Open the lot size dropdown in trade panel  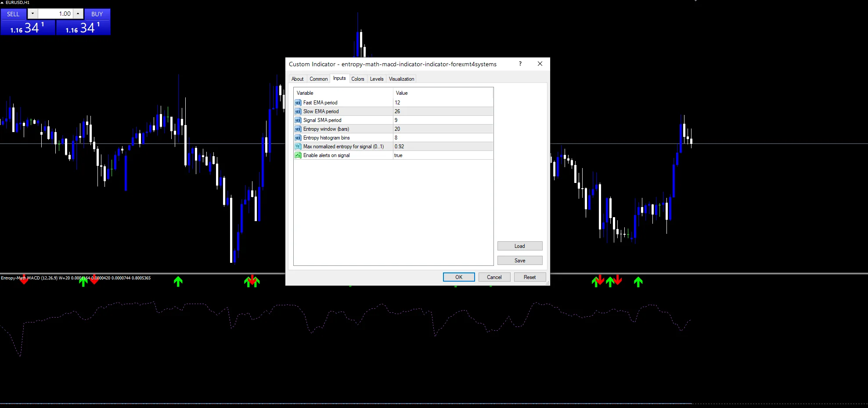(x=32, y=14)
